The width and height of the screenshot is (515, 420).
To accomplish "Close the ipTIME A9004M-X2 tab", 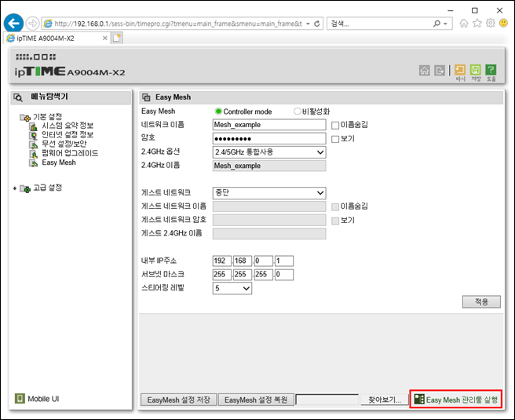I will [104, 38].
